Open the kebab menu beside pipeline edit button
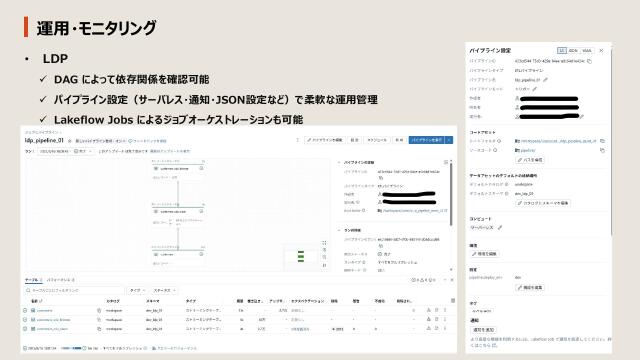The image size is (640, 360). coord(298,140)
